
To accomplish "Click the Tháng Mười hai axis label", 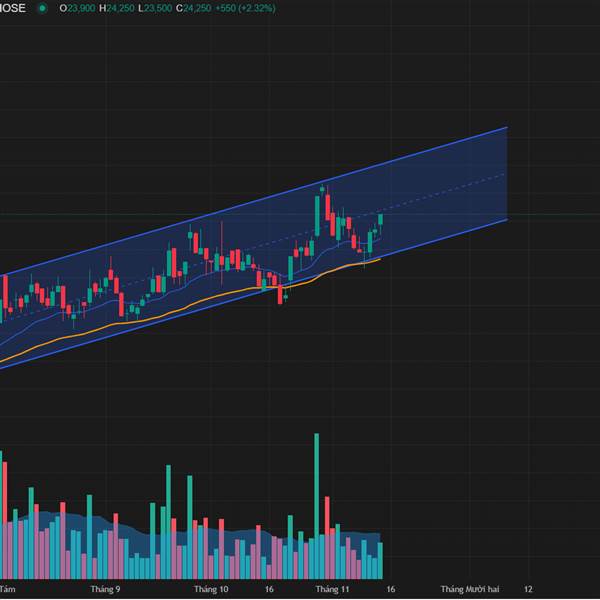I will (470, 589).
